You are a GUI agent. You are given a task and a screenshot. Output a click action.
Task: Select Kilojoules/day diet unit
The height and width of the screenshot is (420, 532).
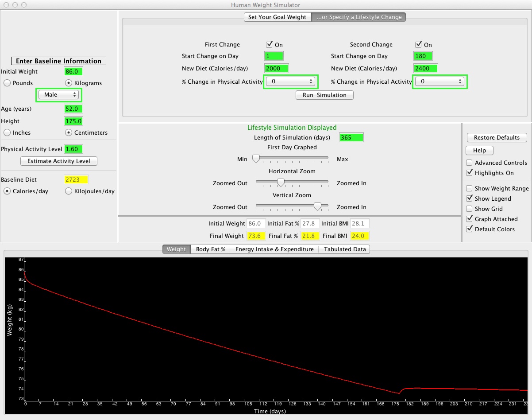[x=69, y=191]
